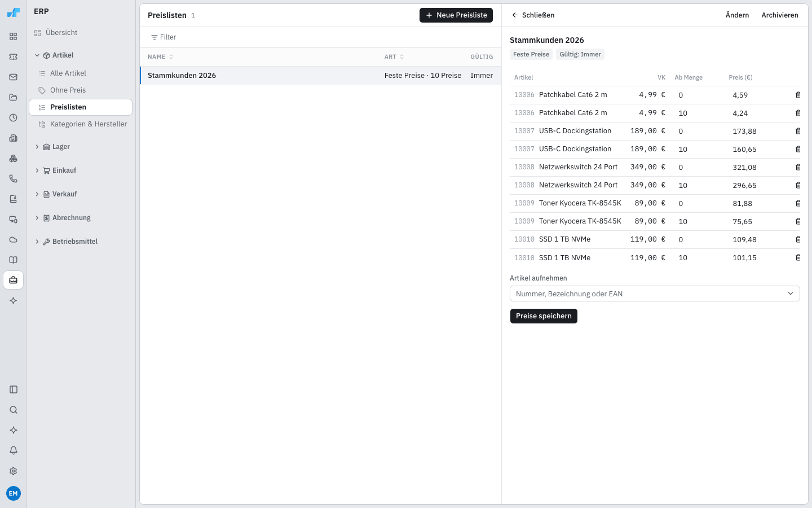This screenshot has width=812, height=508.
Task: Click Schließen to close the detail panel
Action: (533, 15)
